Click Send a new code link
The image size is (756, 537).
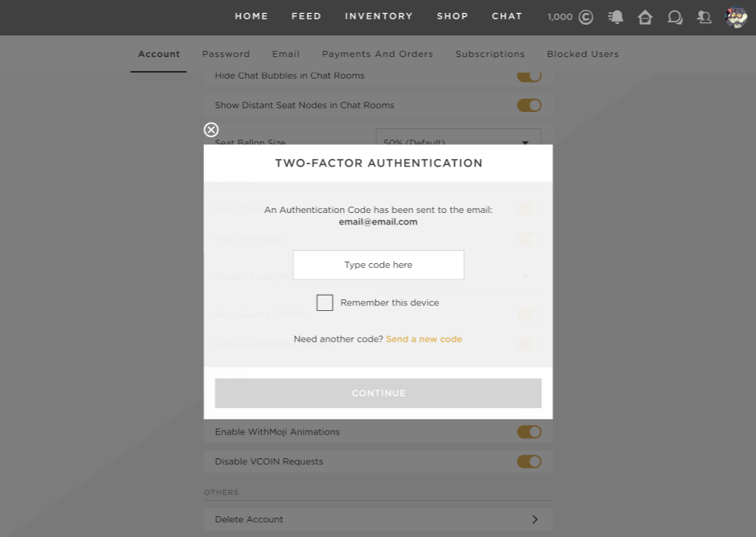pyautogui.click(x=423, y=339)
